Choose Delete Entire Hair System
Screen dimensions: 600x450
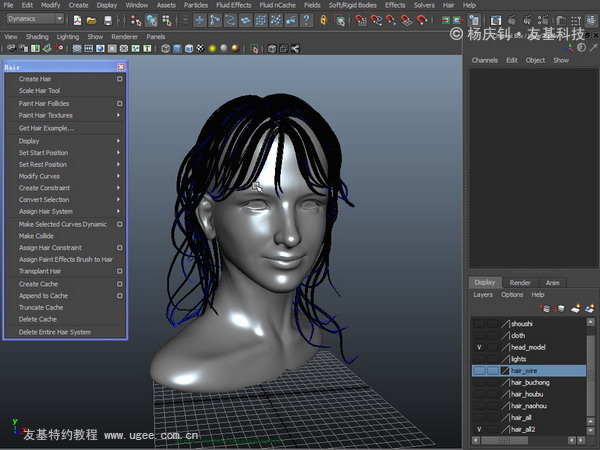[55, 332]
